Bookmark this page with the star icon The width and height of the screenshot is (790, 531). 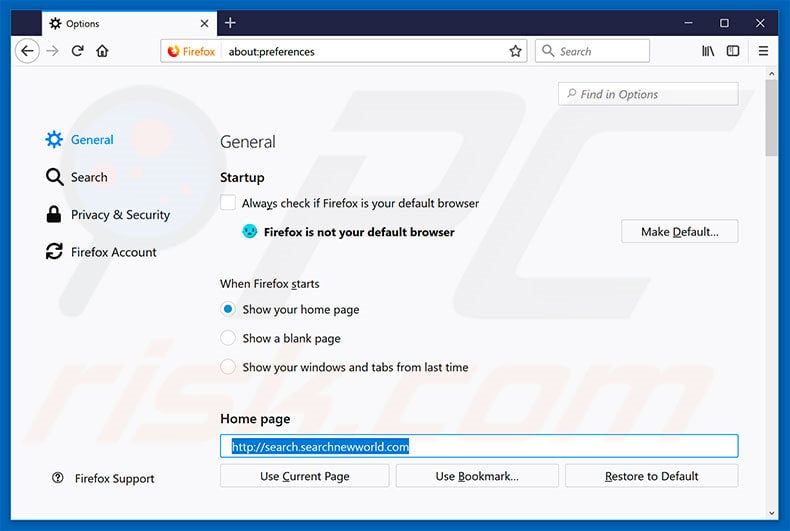coord(515,51)
